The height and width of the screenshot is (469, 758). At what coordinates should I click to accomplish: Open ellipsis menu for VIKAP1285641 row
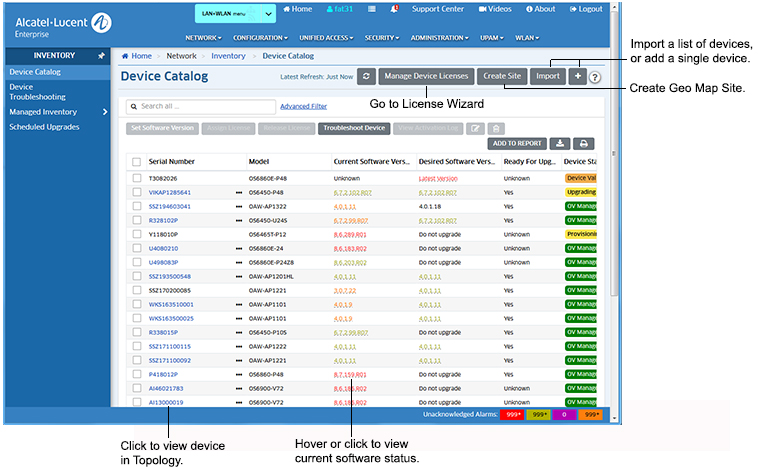point(239,192)
